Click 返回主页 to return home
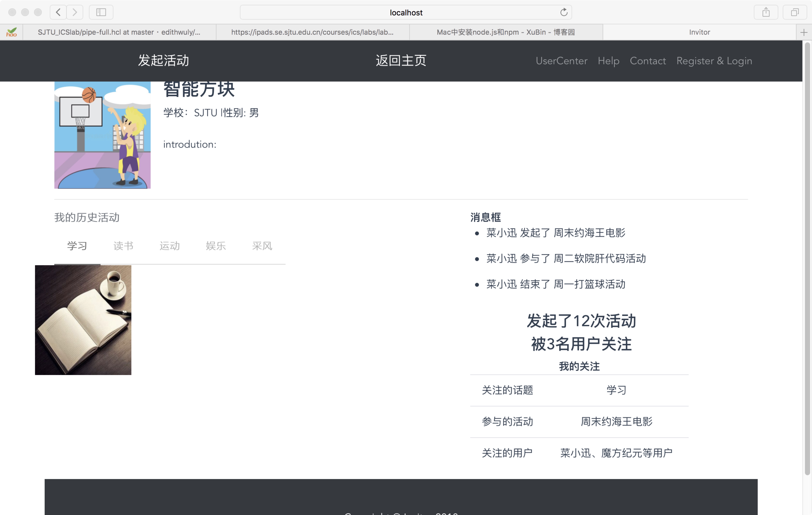 [401, 61]
